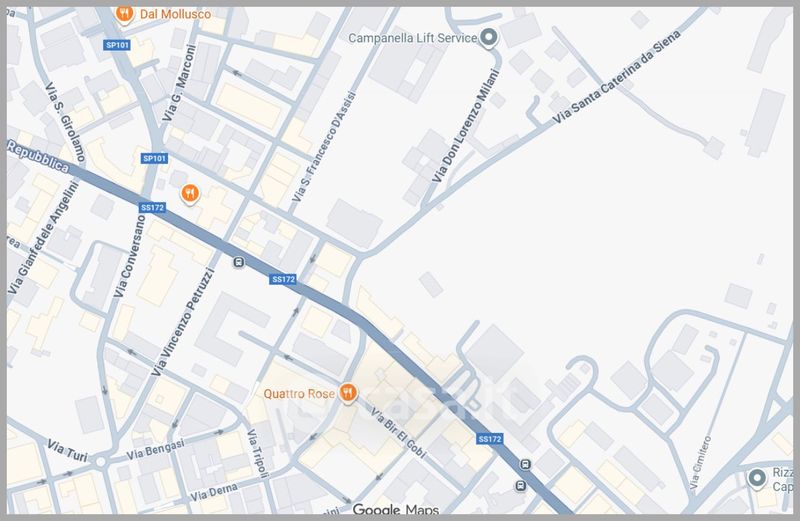Click the Quattro Rose name label
The height and width of the screenshot is (521, 800).
pyautogui.click(x=299, y=393)
